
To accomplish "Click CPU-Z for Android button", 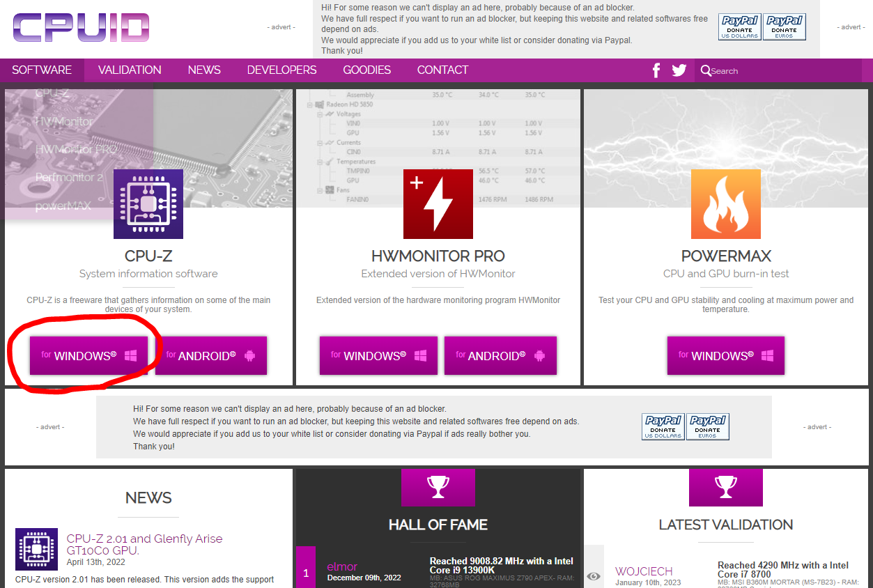I will click(211, 355).
